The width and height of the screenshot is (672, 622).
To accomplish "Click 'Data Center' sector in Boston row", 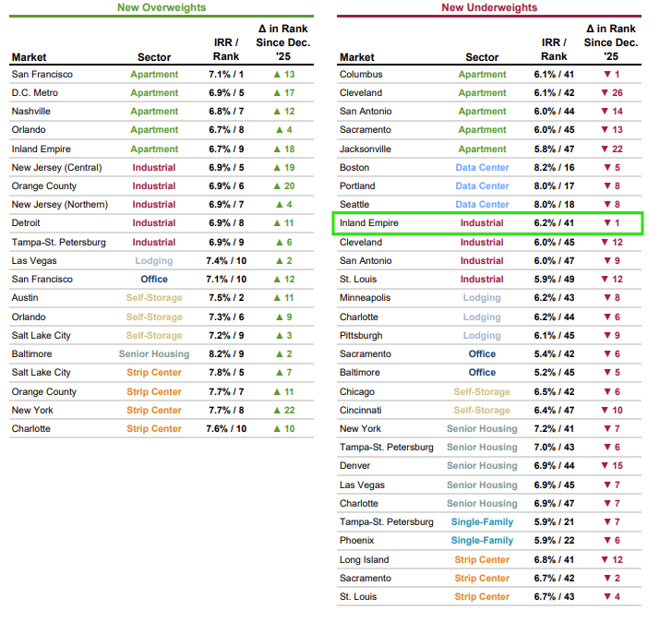I will pyautogui.click(x=482, y=167).
